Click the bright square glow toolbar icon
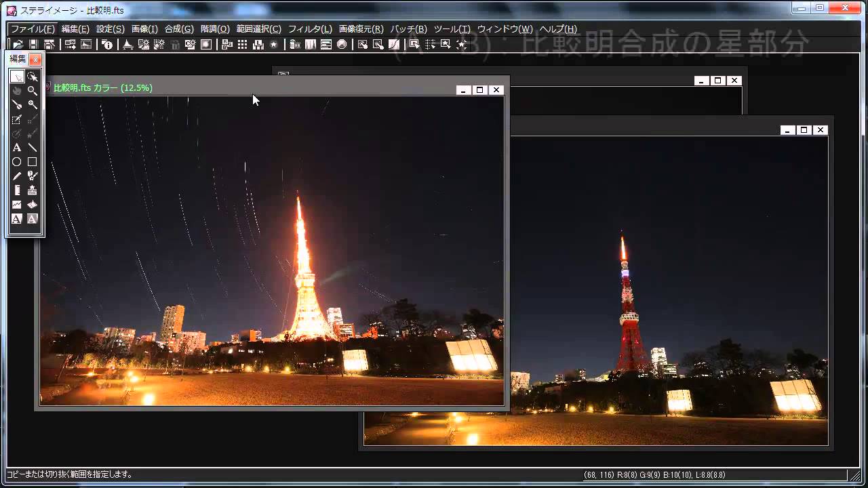 [205, 45]
